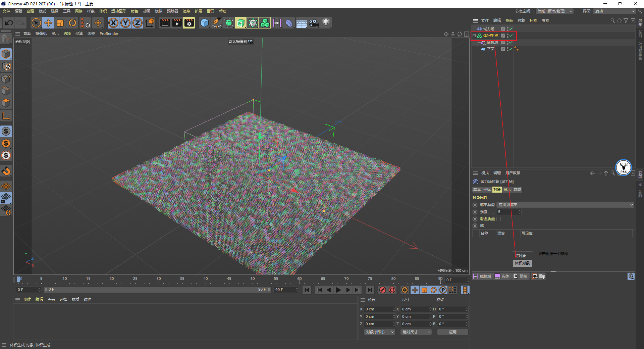Enable the 考虑质量 checkbox
This screenshot has height=349, width=644.
(x=498, y=219)
